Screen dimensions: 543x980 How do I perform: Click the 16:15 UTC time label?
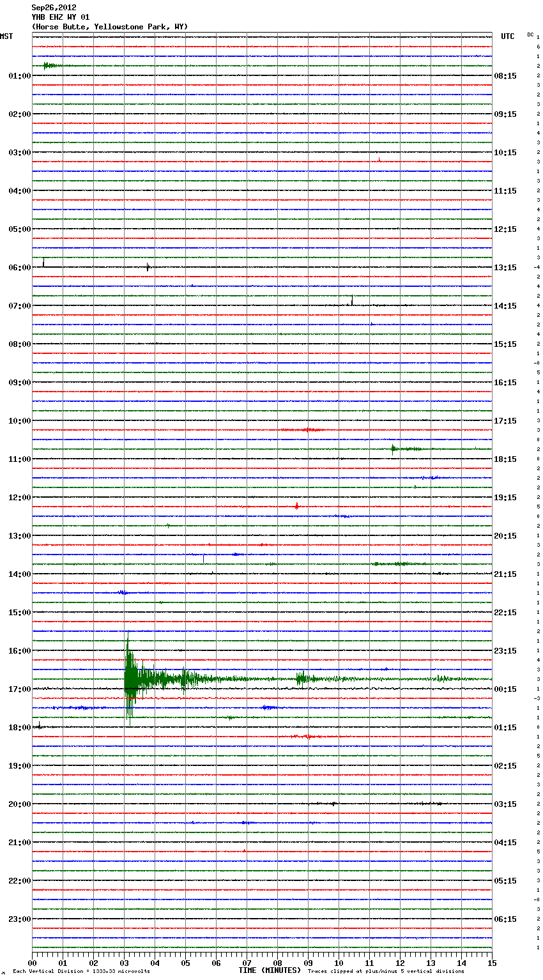[x=505, y=383]
